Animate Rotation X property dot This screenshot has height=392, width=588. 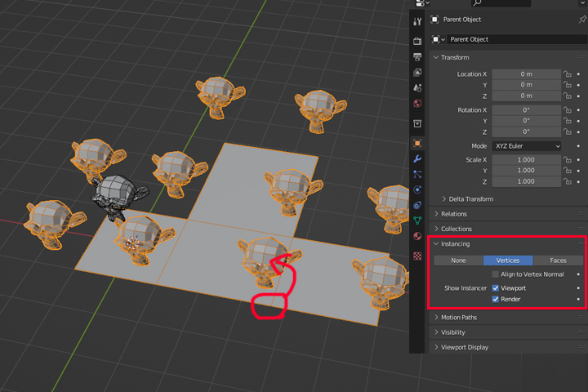click(579, 110)
